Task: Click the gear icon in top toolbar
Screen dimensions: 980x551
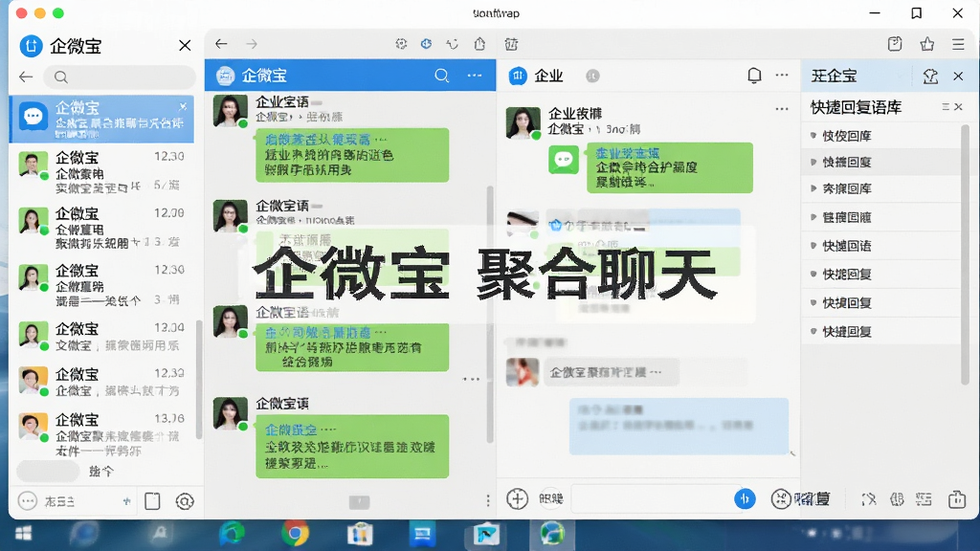Action: coord(401,44)
